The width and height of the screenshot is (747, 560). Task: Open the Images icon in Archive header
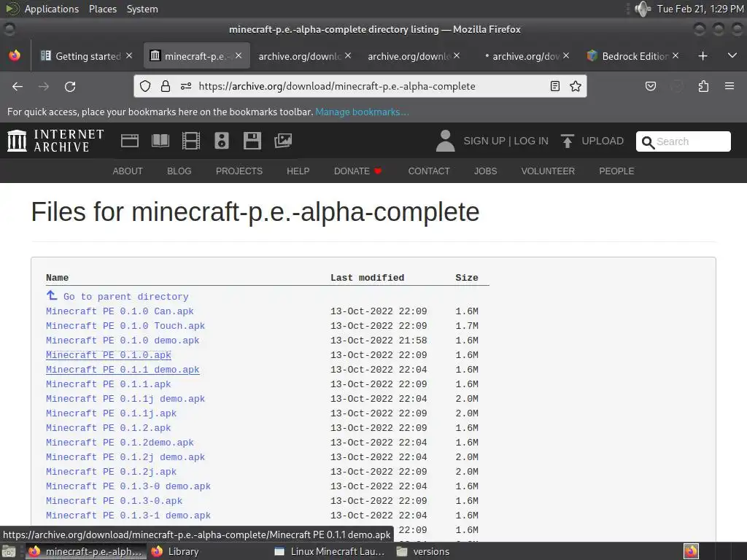pos(283,141)
